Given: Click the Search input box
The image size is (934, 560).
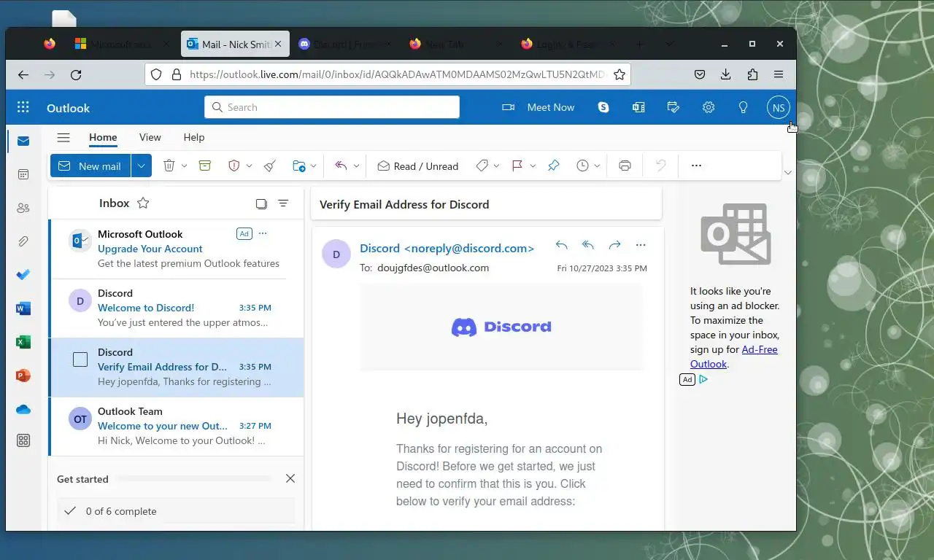Looking at the screenshot, I should pos(332,107).
